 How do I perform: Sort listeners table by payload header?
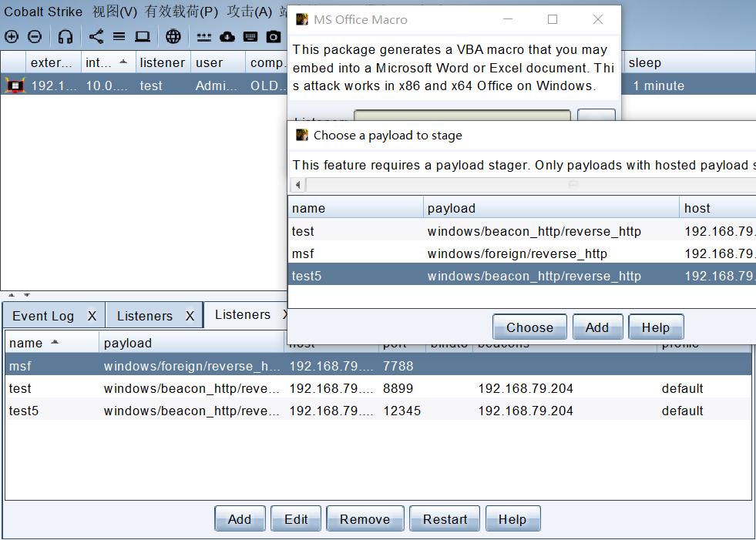tap(191, 343)
